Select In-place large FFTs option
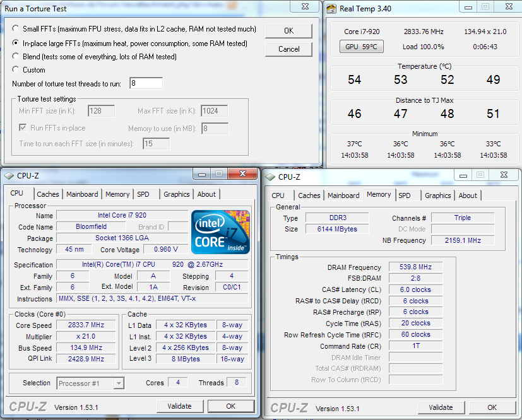Image resolution: width=522 pixels, height=420 pixels. click(x=16, y=43)
